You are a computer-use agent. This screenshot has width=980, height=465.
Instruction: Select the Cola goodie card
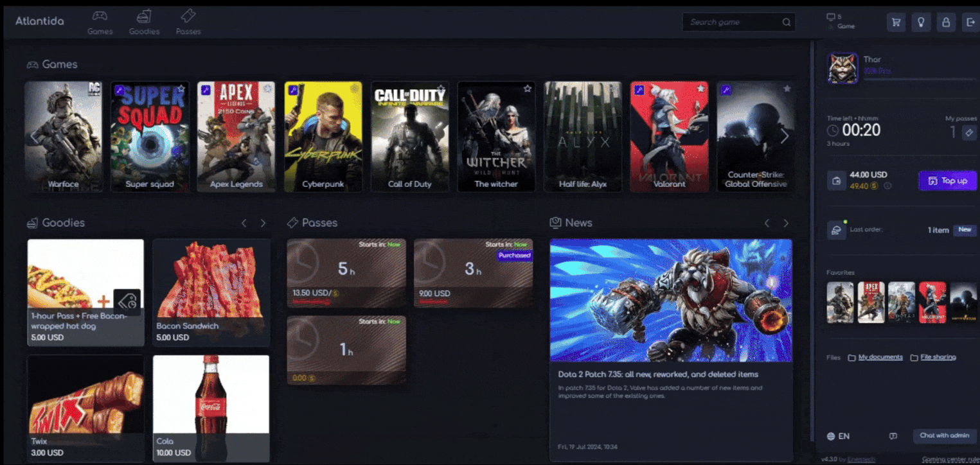211,408
